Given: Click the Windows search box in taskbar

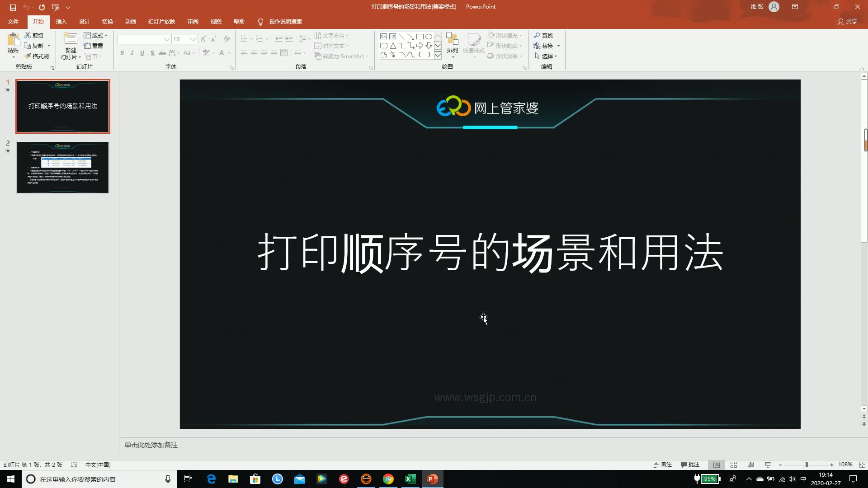Looking at the screenshot, I should click(x=99, y=479).
